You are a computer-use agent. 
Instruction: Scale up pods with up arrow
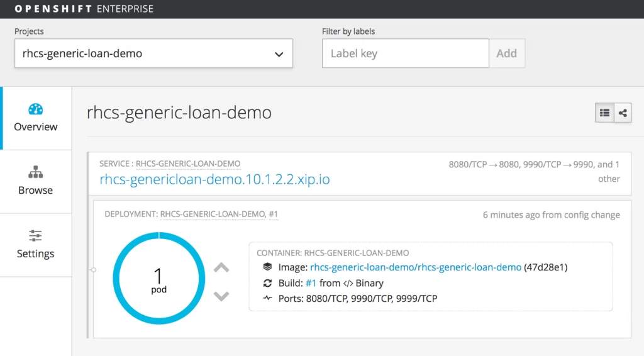tap(221, 268)
